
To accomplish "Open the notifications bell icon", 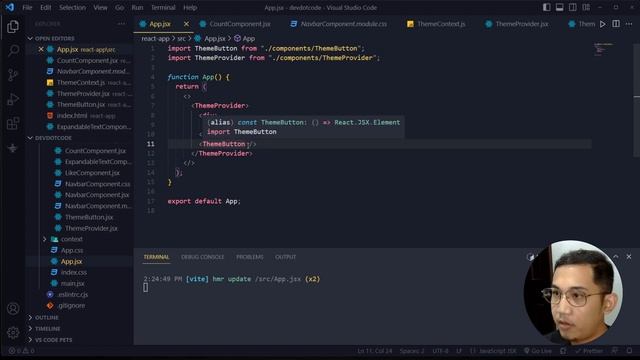I will coord(629,351).
